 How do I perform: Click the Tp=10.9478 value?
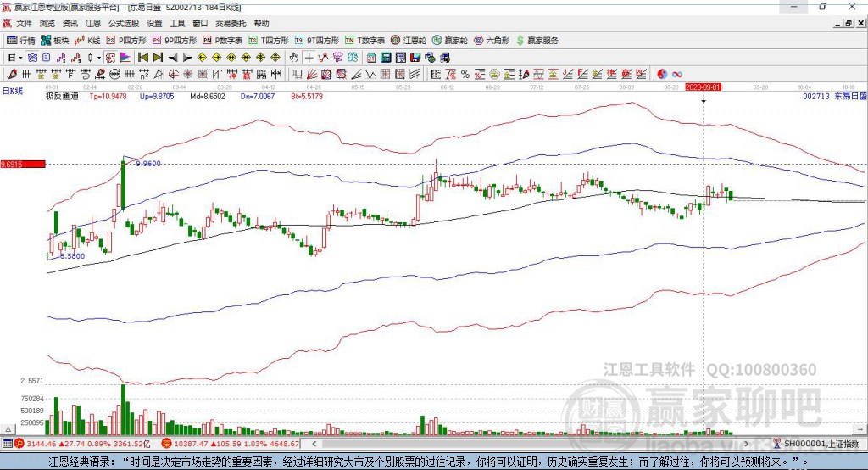click(x=108, y=97)
